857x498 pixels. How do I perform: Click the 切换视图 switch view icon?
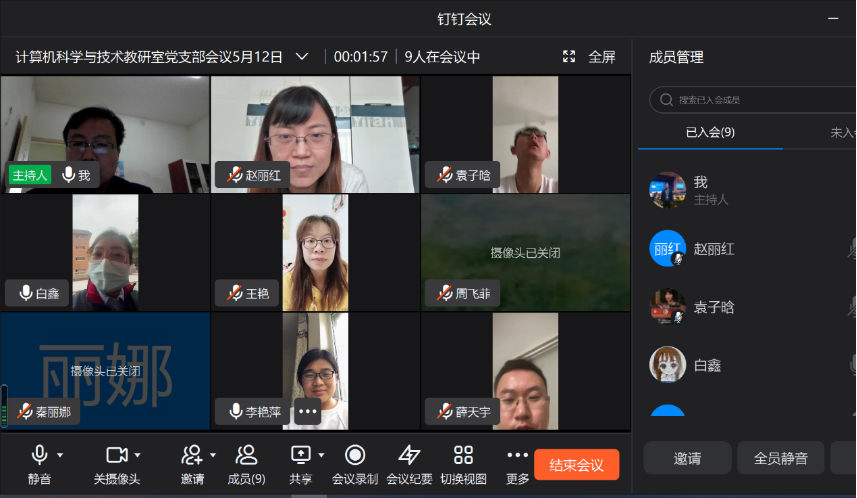click(x=463, y=456)
